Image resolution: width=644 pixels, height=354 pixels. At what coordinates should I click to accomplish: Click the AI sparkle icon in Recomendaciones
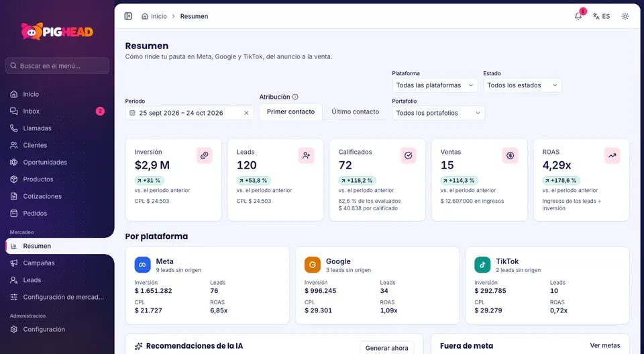point(138,346)
